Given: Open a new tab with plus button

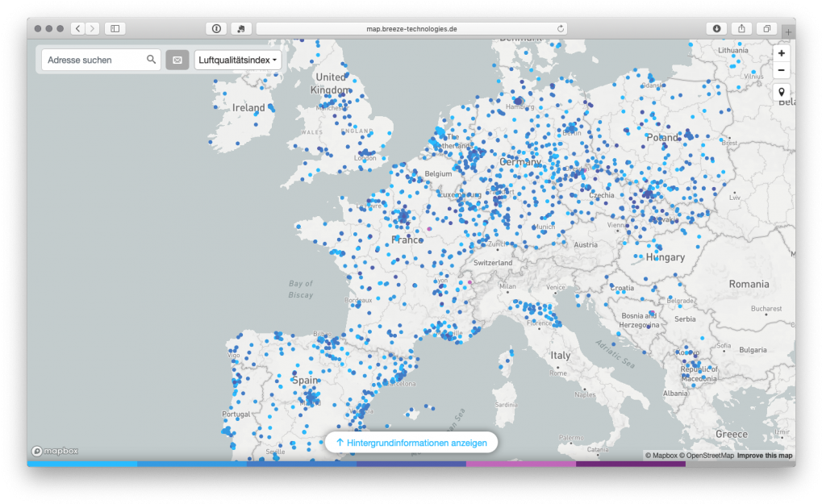Looking at the screenshot, I should click(x=787, y=31).
